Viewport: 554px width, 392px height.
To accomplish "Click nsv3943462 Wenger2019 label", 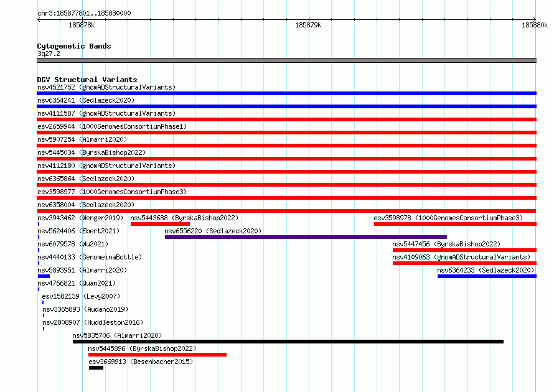I will (80, 218).
